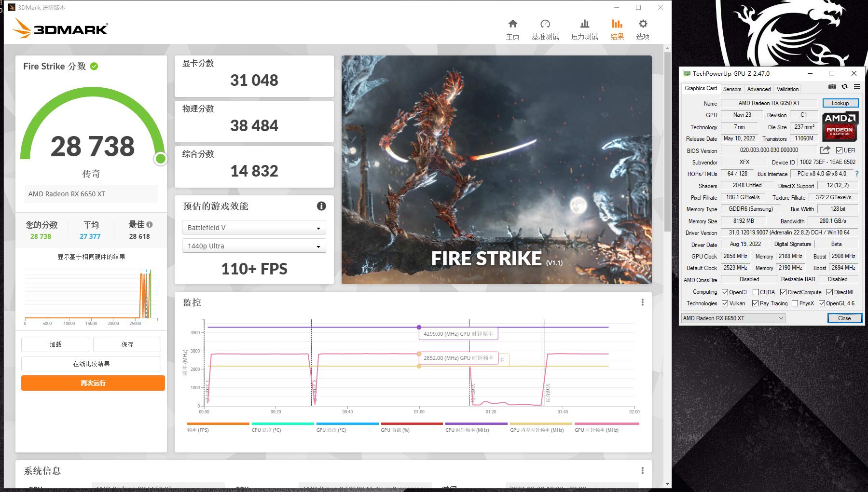Open GPU-Z hamburger menu icon
This screenshot has height=492, width=868.
click(x=857, y=87)
